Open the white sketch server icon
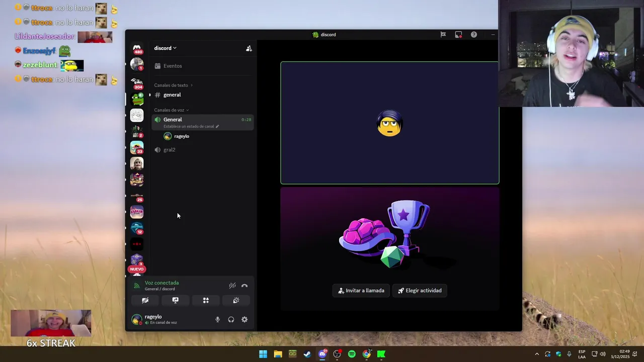This screenshot has height=362, width=644. click(x=137, y=115)
